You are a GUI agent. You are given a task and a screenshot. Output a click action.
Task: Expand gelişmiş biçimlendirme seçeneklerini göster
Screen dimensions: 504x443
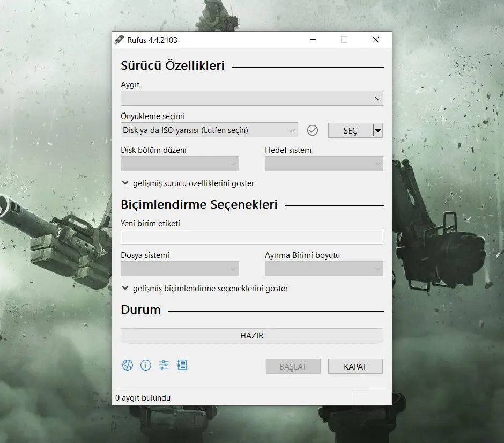[x=205, y=289]
